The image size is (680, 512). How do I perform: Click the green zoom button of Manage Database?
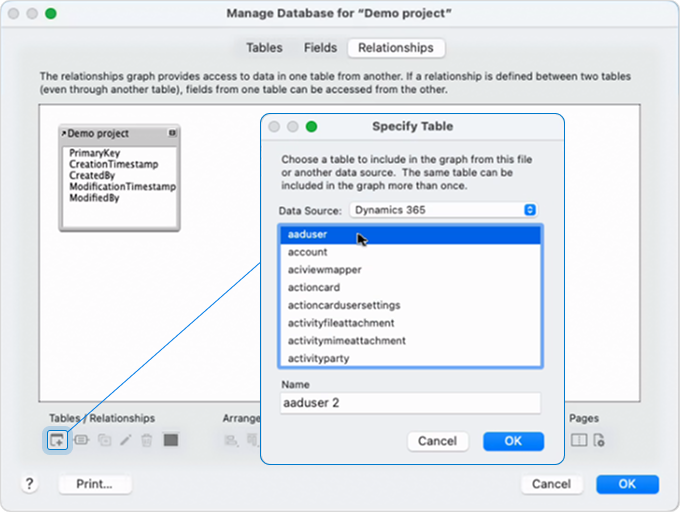pyautogui.click(x=51, y=13)
